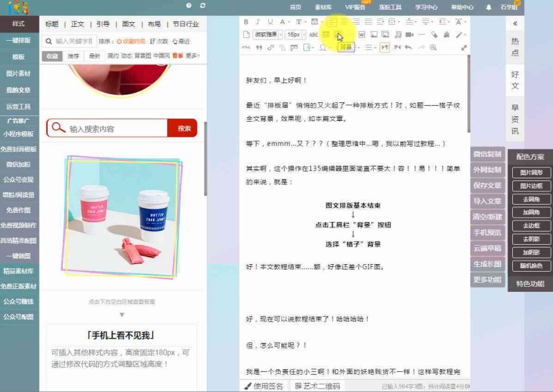Open 素材库 in the top navigation
This screenshot has height=392, width=553.
click(323, 7)
